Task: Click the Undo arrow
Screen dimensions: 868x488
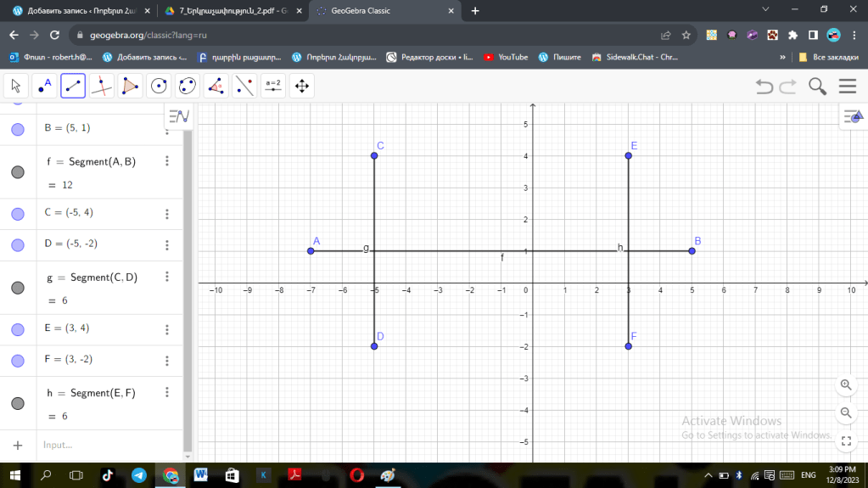Action: point(764,87)
